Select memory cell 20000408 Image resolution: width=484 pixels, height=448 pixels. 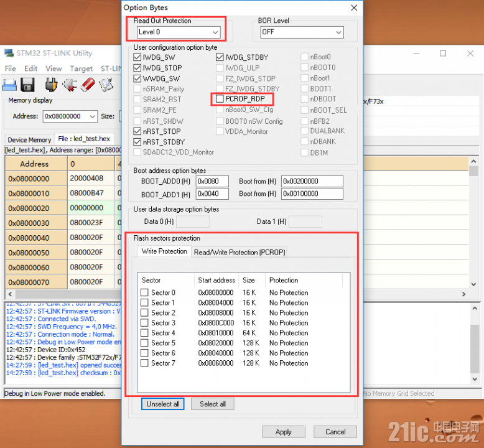click(91, 178)
